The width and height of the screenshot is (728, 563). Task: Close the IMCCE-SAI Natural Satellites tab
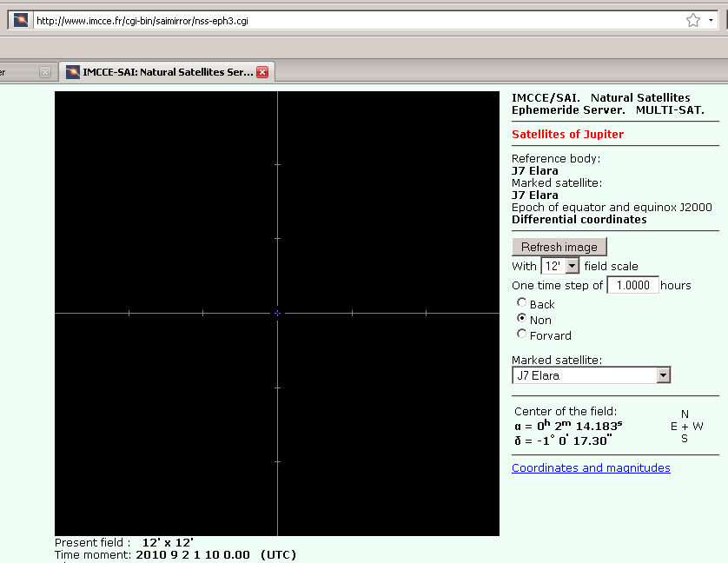(x=261, y=72)
